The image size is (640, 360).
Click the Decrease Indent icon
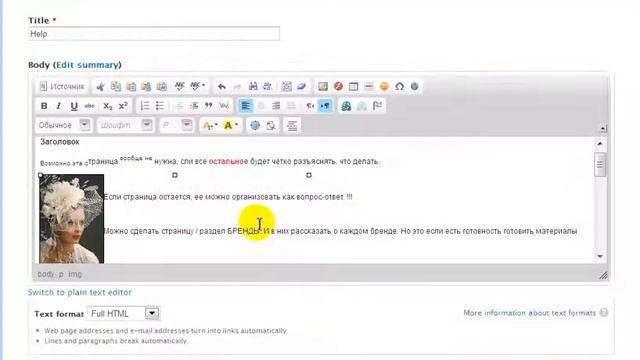179,106
